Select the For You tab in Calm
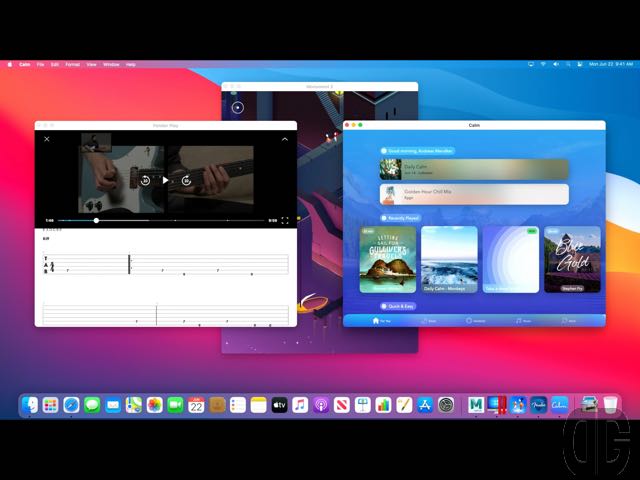640x480 pixels. [x=382, y=321]
